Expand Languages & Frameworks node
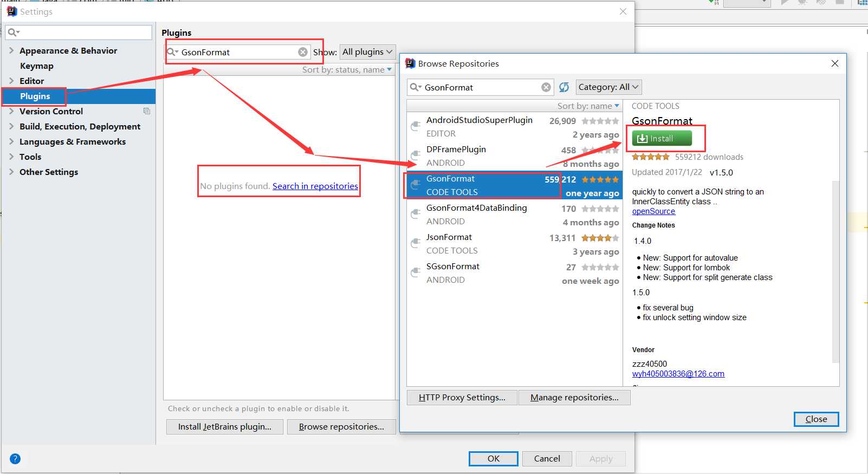The width and height of the screenshot is (868, 474). 11,141
